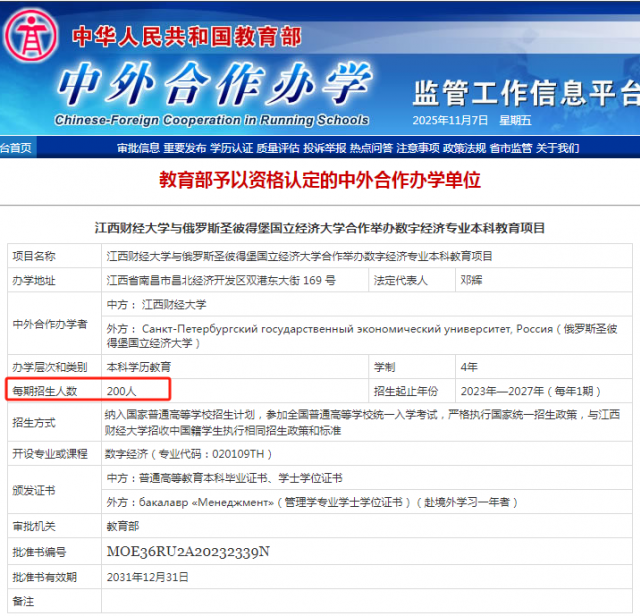Click 投诉举报 in the navigation bar

pyautogui.click(x=324, y=148)
